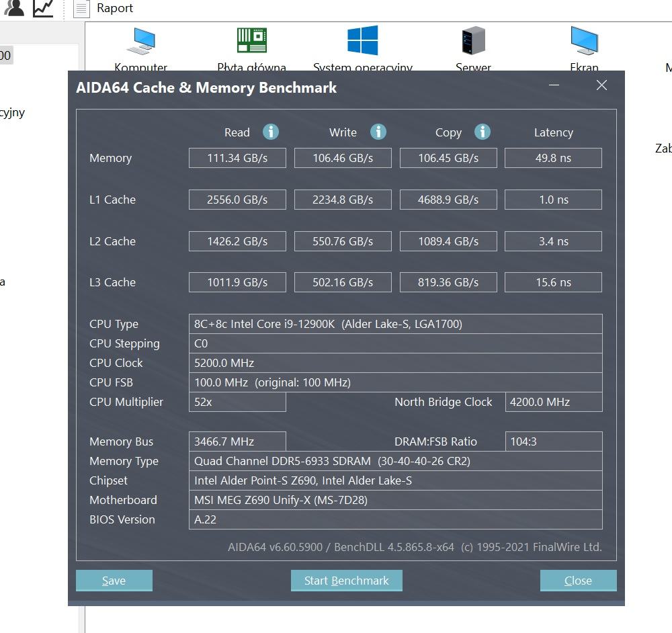The width and height of the screenshot is (672, 633).
Task: Select L2 Cache Read 1426.2 GB/s
Action: [237, 241]
